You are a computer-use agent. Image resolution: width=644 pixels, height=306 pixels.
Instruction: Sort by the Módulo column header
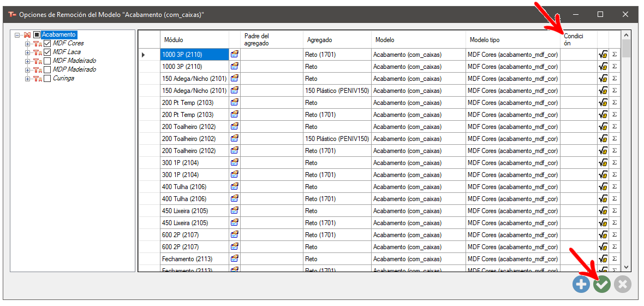(x=194, y=39)
